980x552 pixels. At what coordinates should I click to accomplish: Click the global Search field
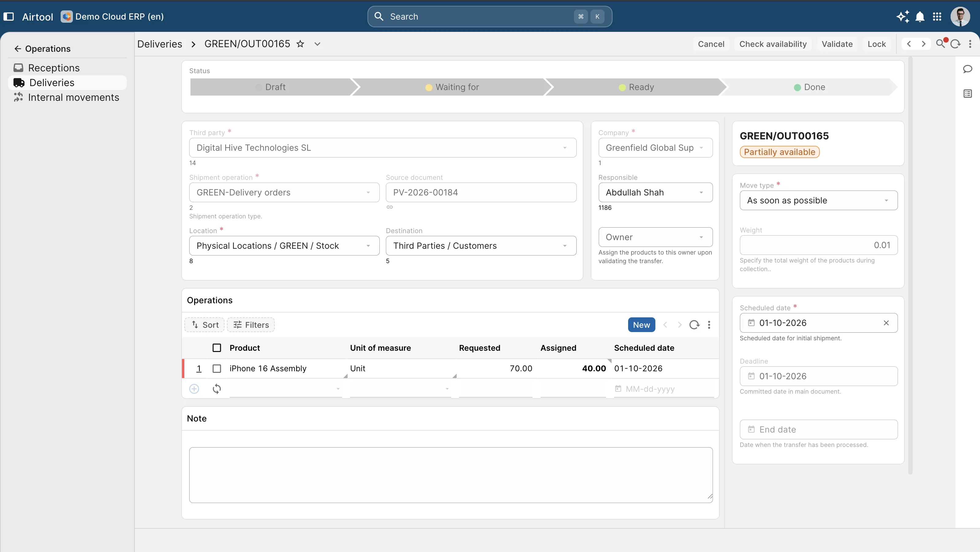point(490,16)
